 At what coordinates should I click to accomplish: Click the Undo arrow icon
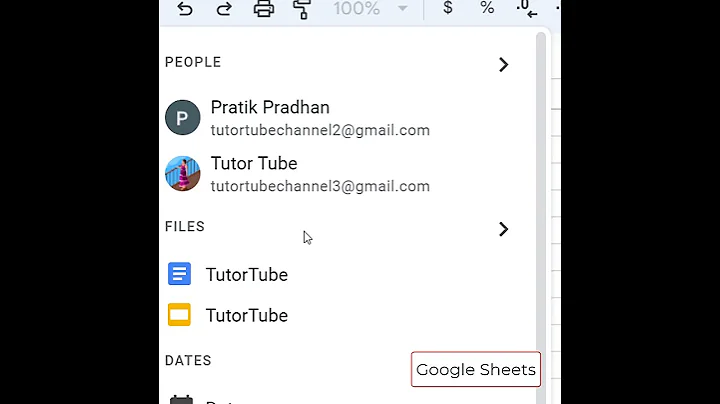[185, 8]
